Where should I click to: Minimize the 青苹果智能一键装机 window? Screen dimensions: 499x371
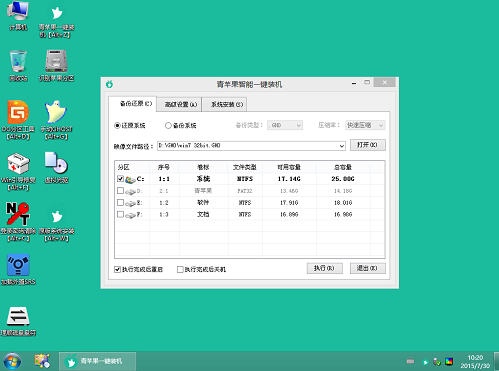pyautogui.click(x=354, y=83)
